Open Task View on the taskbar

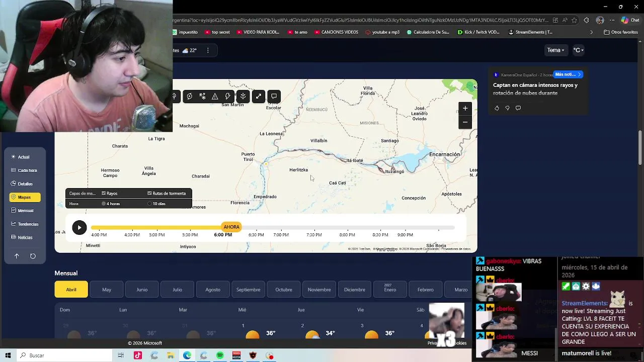point(121,355)
